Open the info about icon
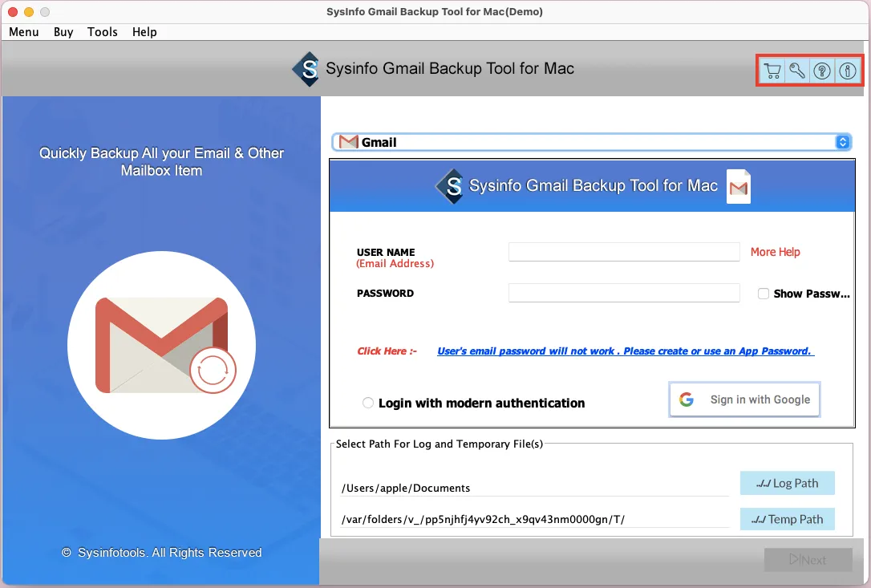This screenshot has width=871, height=588. pyautogui.click(x=847, y=71)
